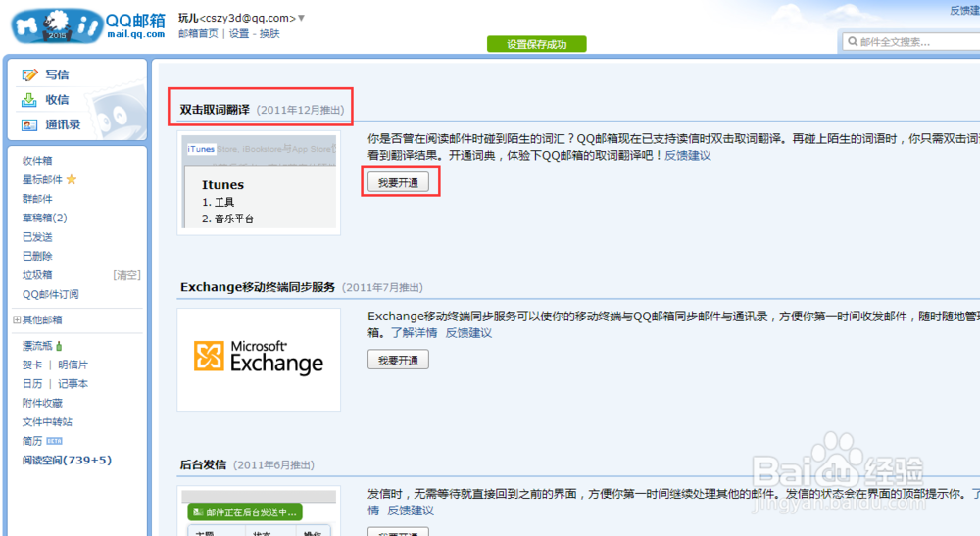The image size is (980, 536).
Task: Open 贺卡 greeting cards link
Action: point(32,365)
